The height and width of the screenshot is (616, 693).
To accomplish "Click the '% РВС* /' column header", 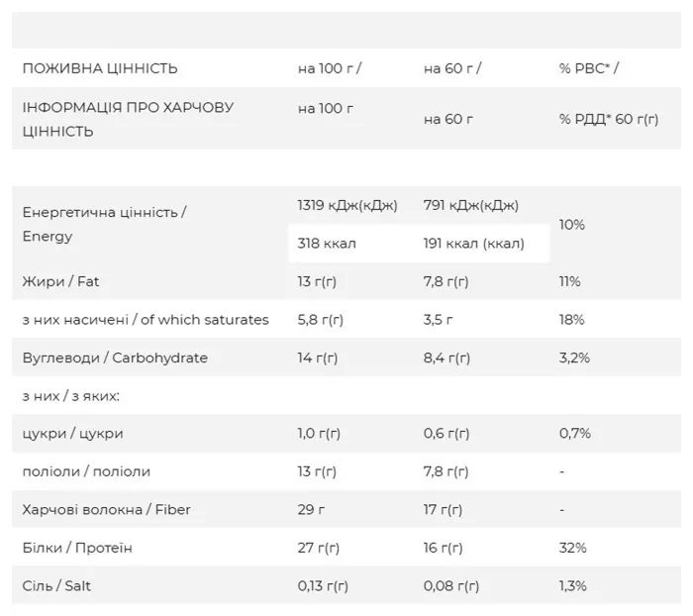I will (589, 68).
